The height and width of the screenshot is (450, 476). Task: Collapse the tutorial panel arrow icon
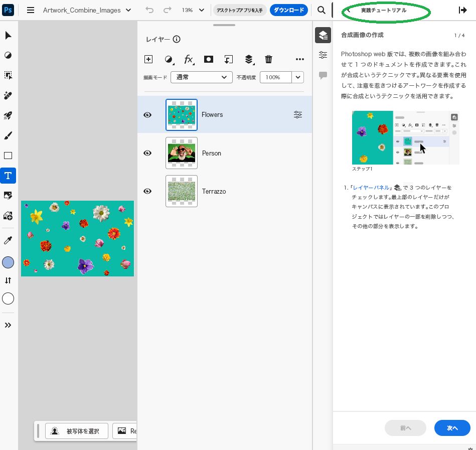click(x=462, y=10)
